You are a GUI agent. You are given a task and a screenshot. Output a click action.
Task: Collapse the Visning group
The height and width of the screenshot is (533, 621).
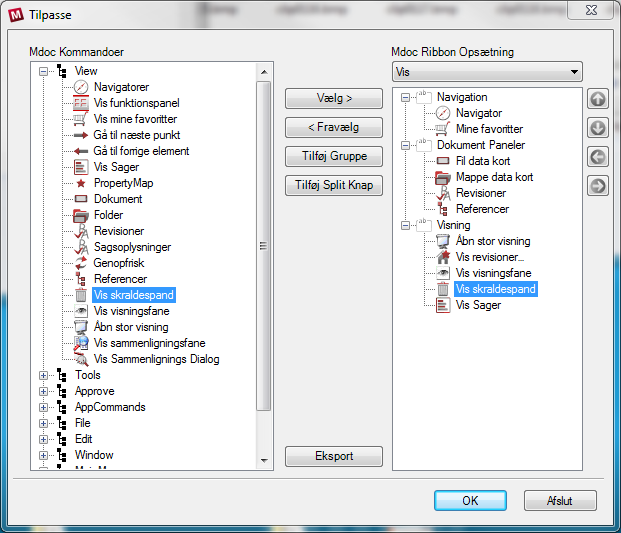(x=405, y=225)
